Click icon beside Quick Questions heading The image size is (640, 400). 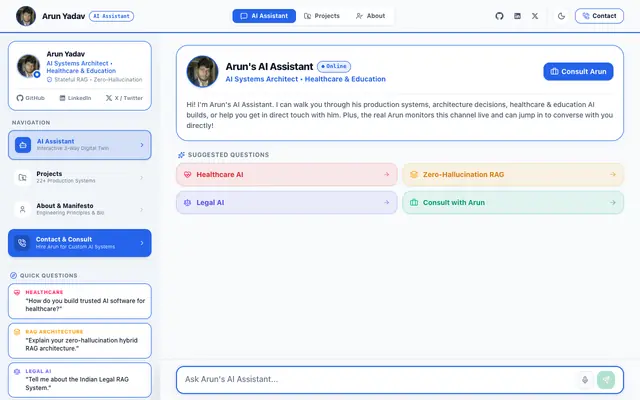click(13, 276)
